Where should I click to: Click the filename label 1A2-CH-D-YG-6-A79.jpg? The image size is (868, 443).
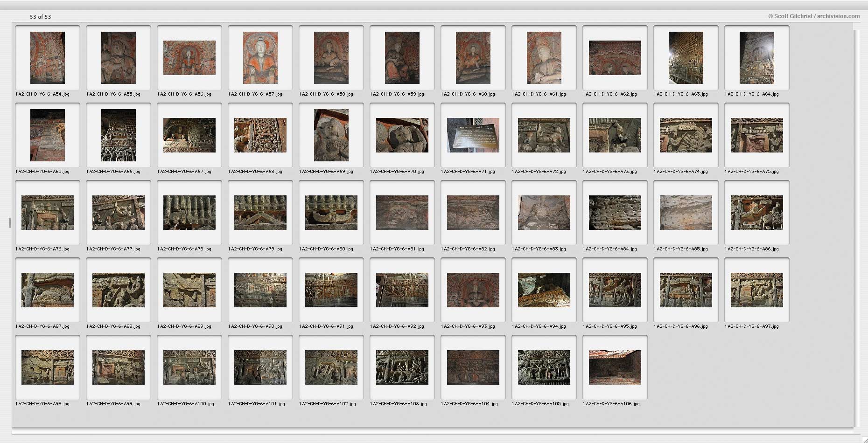click(x=255, y=249)
